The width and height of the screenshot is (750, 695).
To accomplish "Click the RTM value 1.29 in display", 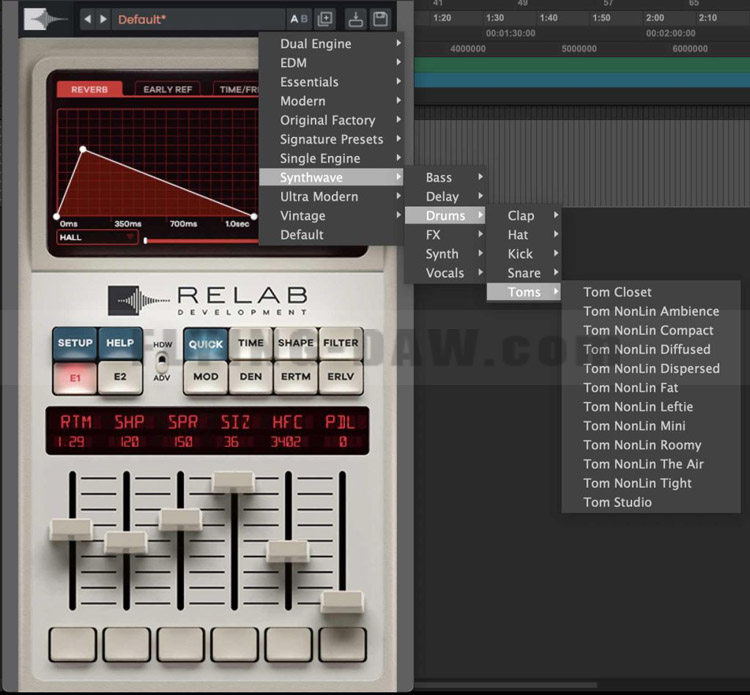I will pos(71,441).
